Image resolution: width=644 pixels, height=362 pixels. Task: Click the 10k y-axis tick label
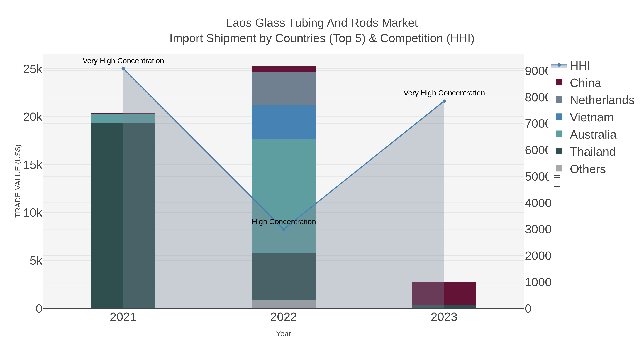[33, 213]
